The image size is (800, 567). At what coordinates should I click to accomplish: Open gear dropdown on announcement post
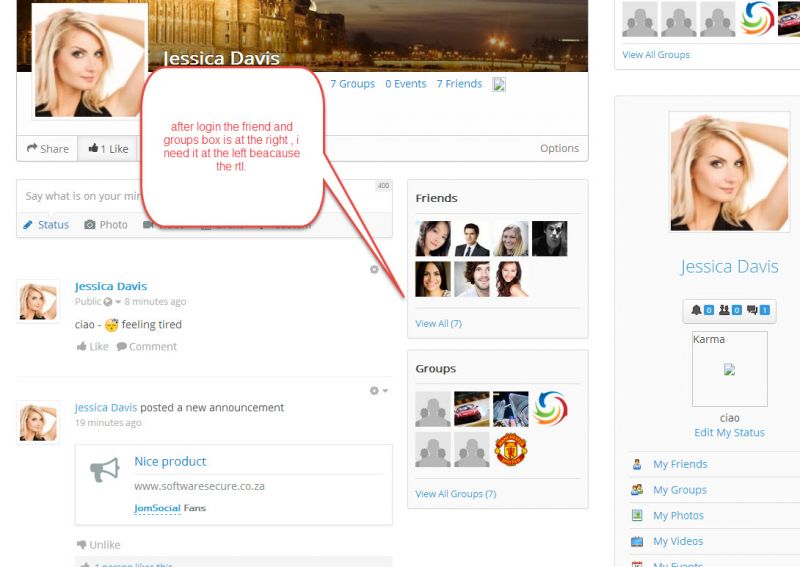(x=379, y=390)
